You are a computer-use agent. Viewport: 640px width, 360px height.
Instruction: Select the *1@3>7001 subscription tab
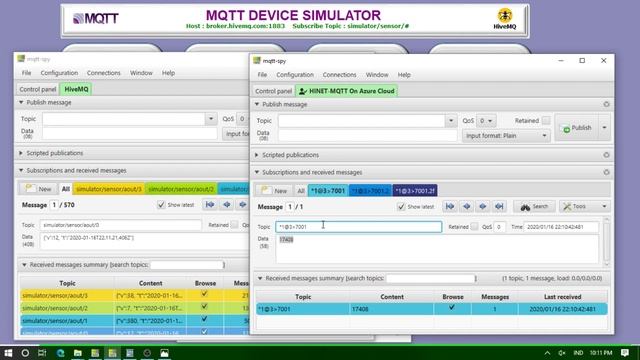click(328, 191)
